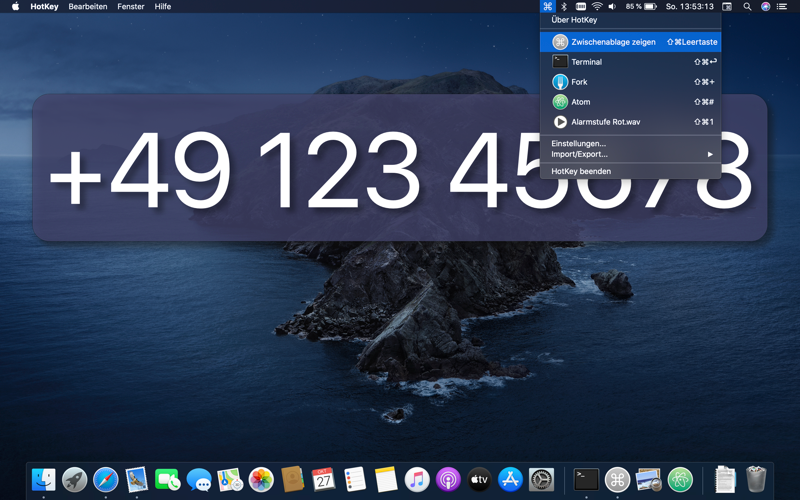Select Zwischenablage zeigen menu entry
Image resolution: width=800 pixels, height=500 pixels.
tap(630, 42)
